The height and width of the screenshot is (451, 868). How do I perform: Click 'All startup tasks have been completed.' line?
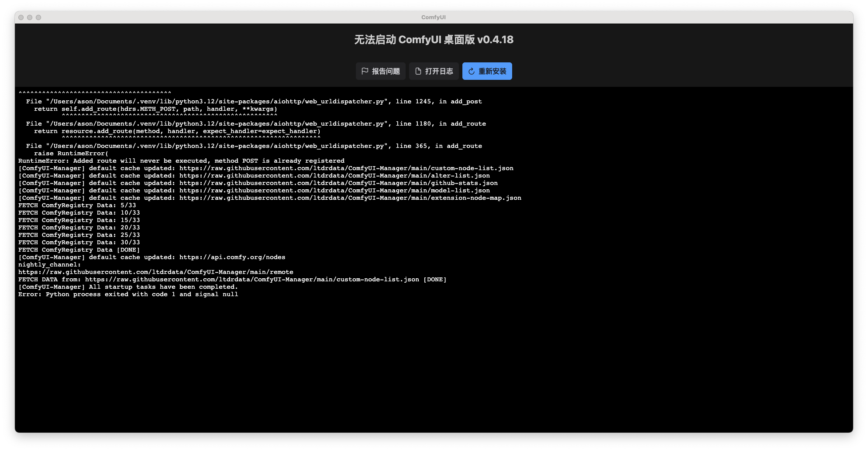(x=128, y=287)
